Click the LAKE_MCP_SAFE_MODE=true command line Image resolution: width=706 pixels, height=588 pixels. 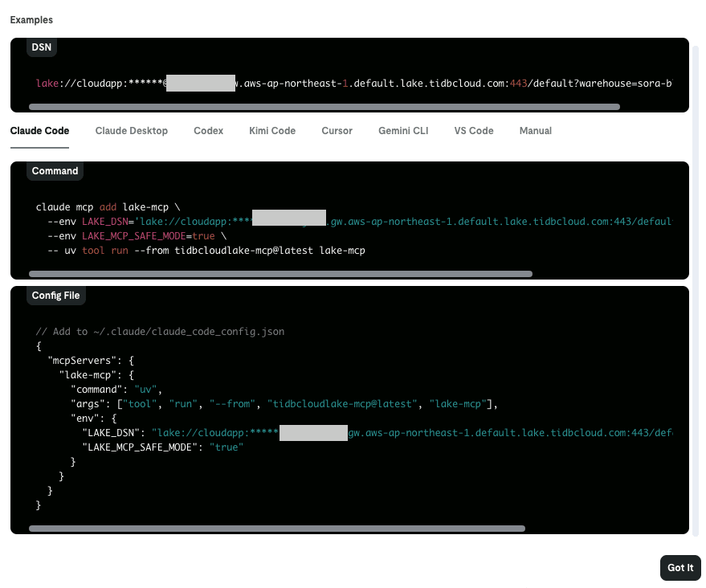[x=137, y=236]
